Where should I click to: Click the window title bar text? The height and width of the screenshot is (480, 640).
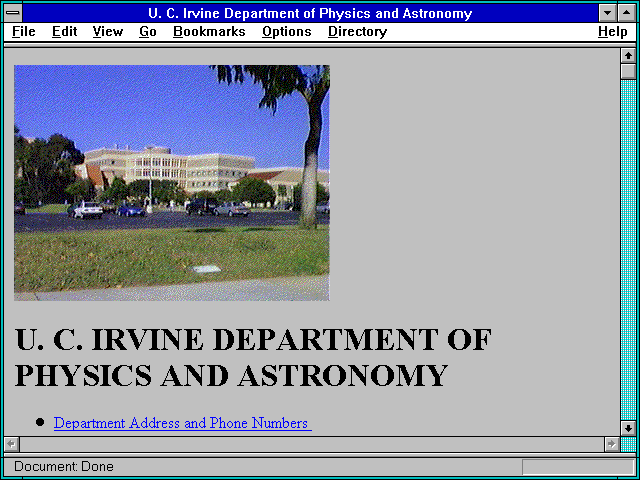pyautogui.click(x=310, y=13)
